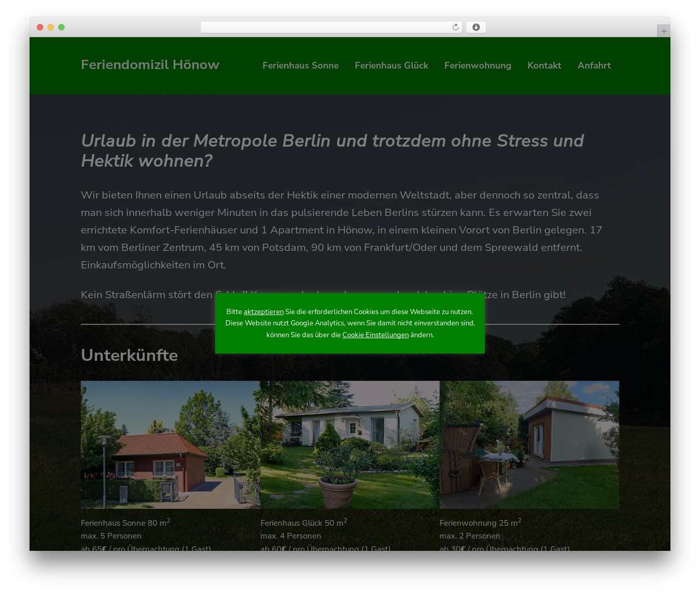Click 'Ferienhaus Glück 50 m²' caption
Screen dimensions: 700x593
pos(304,522)
